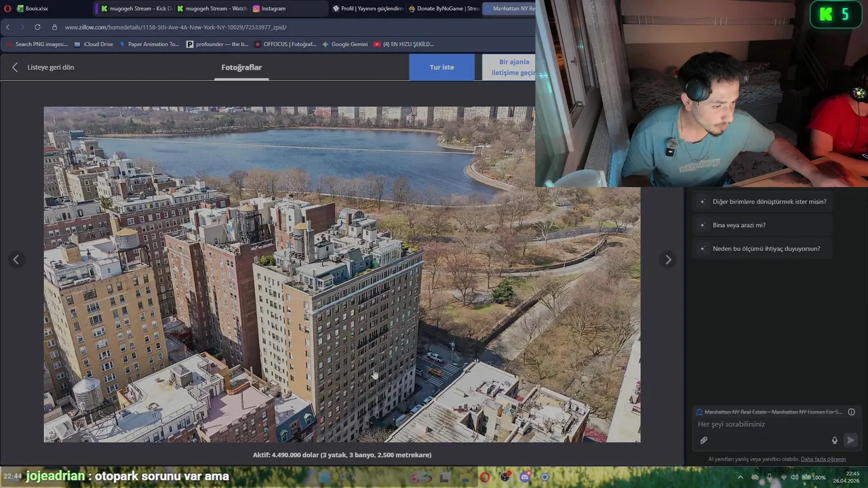This screenshot has width=868, height=488.
Task: Open Opera icon in taskbar
Action: (484, 477)
